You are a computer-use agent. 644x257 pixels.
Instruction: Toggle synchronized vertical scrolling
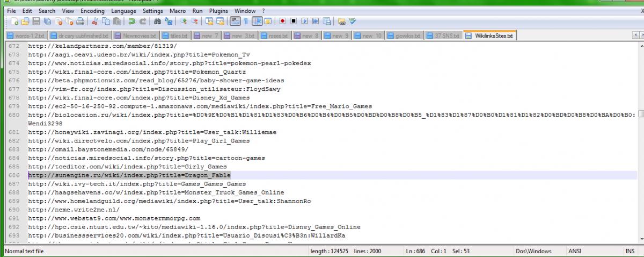click(209, 22)
